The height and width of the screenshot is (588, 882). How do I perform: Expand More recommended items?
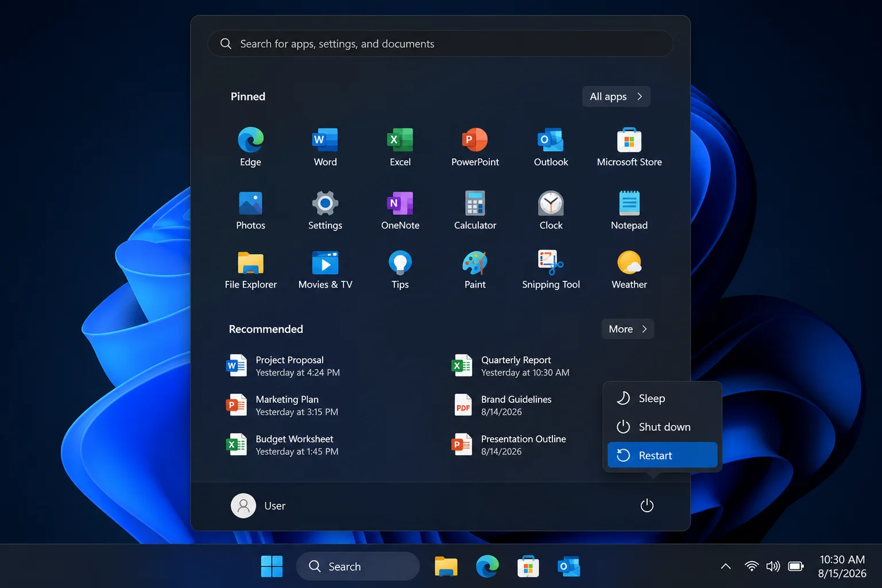tap(628, 329)
